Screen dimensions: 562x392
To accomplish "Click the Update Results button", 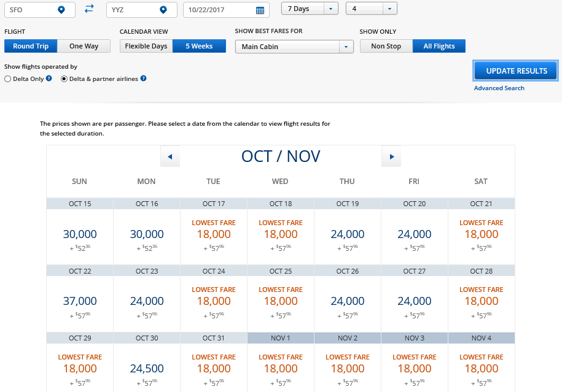I will [x=516, y=71].
